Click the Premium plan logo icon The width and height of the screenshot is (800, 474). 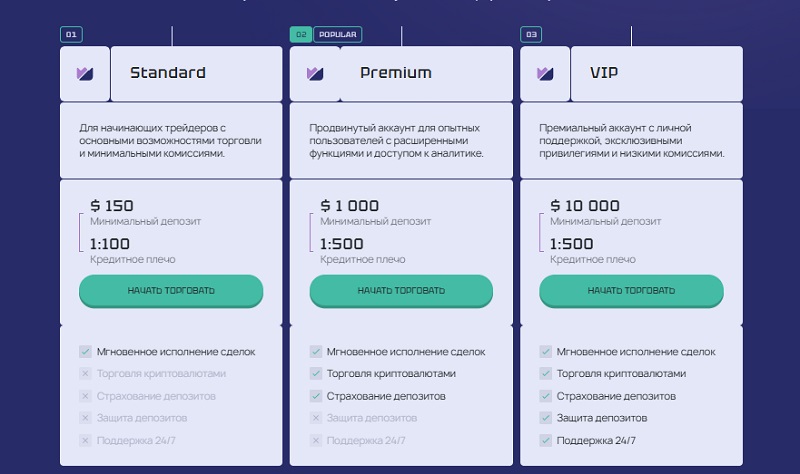pos(315,74)
